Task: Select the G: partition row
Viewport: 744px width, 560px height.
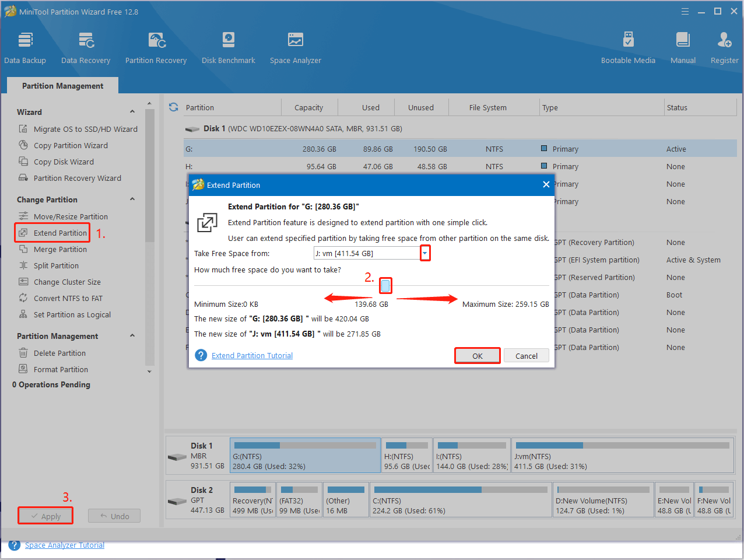Action: point(460,149)
